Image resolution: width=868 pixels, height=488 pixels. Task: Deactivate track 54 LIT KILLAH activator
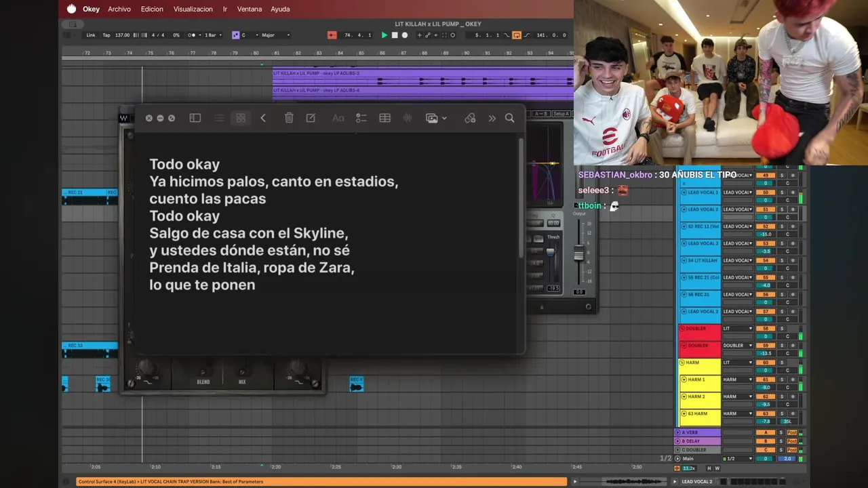click(x=766, y=260)
